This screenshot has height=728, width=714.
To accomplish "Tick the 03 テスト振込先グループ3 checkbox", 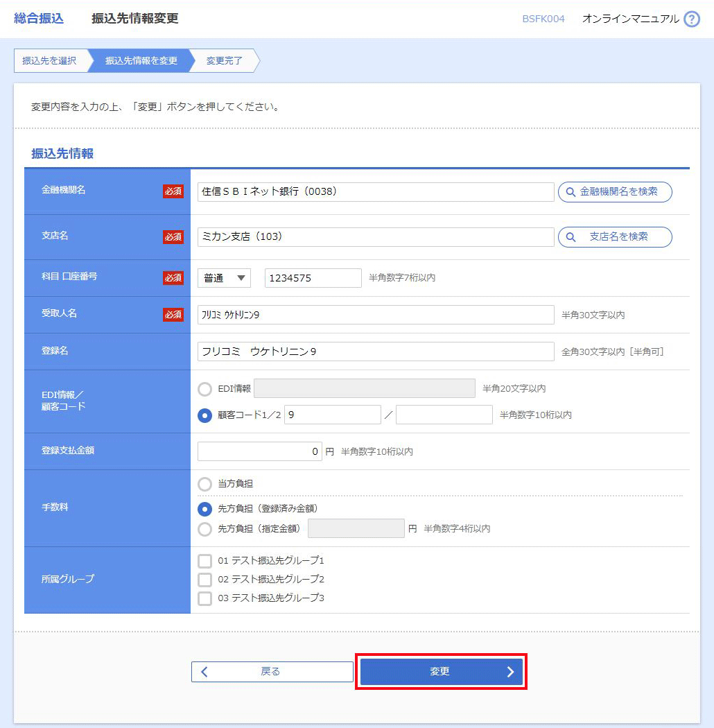I will (204, 598).
